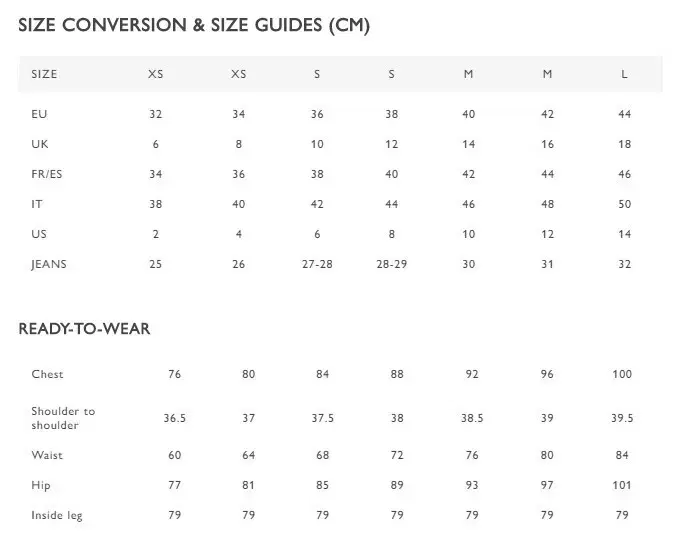Select the Inside leg row label
Image resolution: width=676 pixels, height=535 pixels.
tap(57, 516)
